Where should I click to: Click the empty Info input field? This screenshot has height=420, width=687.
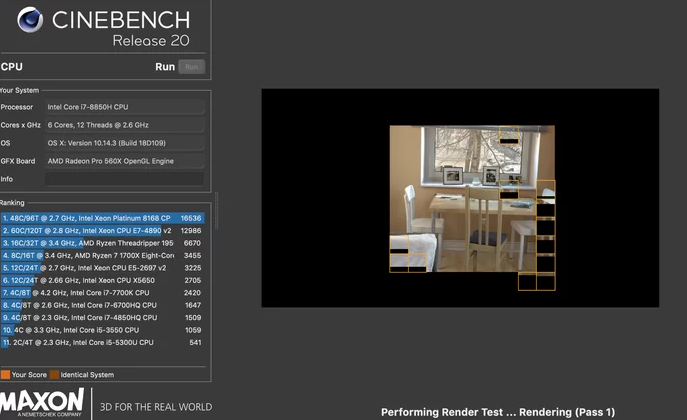click(x=124, y=179)
